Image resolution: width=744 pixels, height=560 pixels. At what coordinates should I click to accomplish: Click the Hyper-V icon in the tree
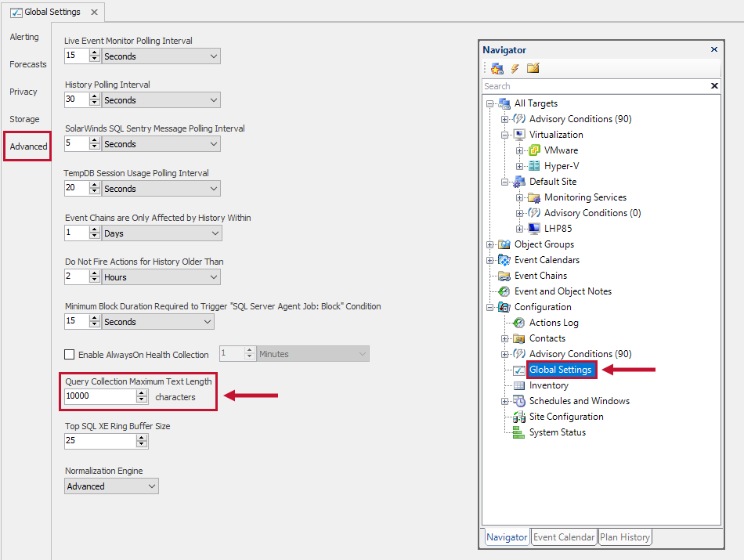533,165
